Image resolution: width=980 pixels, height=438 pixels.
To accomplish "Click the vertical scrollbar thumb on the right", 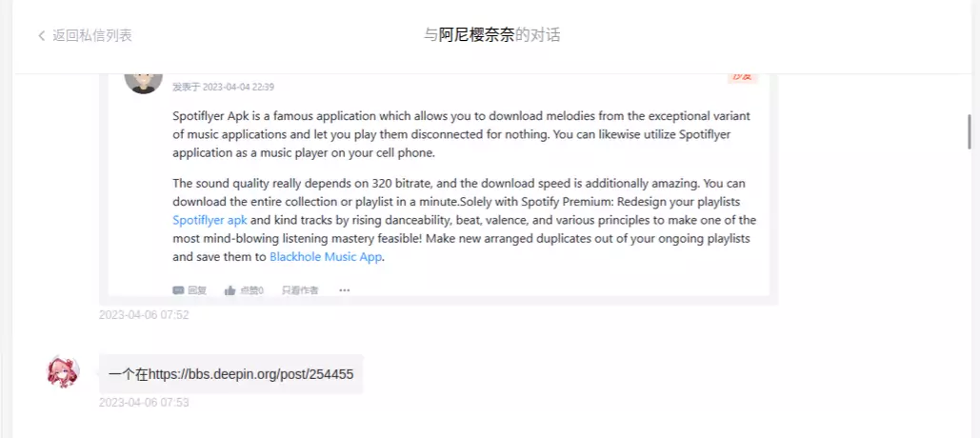I will coord(970,131).
